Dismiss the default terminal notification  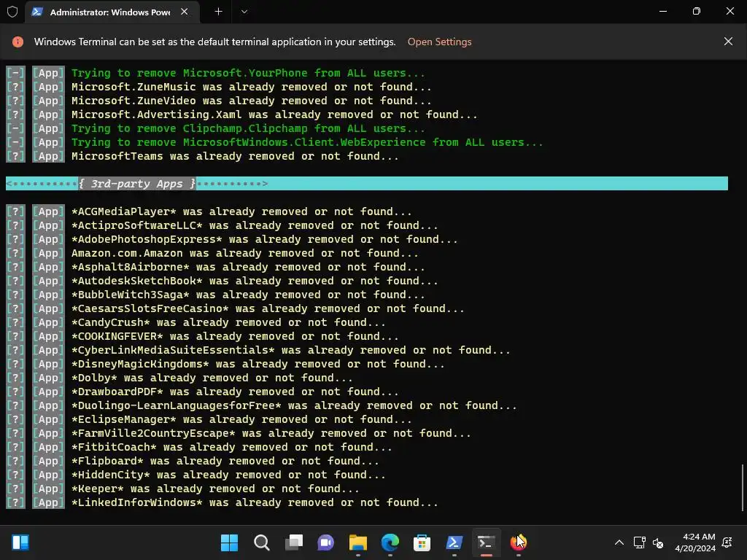point(728,42)
